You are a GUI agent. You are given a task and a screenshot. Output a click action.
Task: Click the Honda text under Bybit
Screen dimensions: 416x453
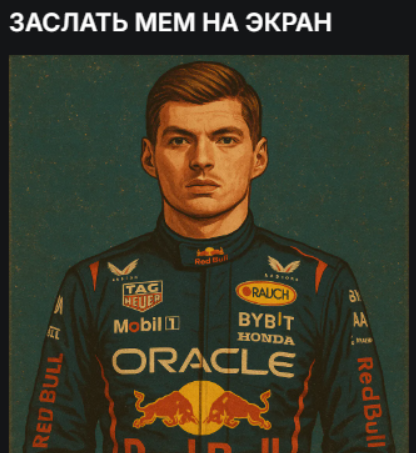[266, 339]
